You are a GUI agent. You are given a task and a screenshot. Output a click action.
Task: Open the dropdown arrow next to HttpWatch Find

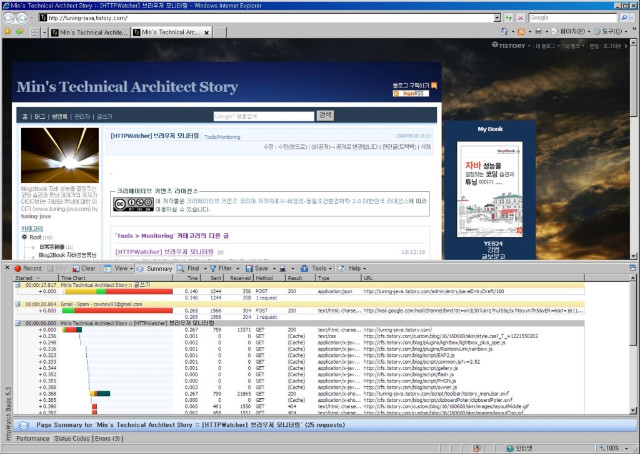[205, 268]
